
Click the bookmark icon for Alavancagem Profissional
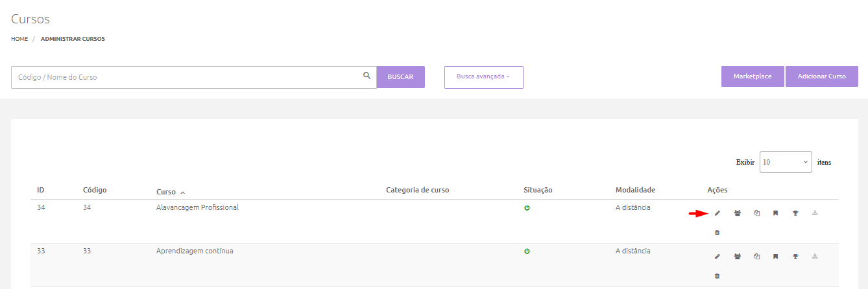(x=775, y=213)
